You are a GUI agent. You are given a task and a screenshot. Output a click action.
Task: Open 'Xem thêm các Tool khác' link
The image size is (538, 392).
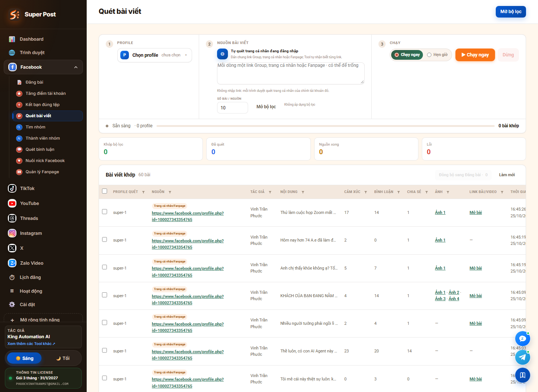31,344
